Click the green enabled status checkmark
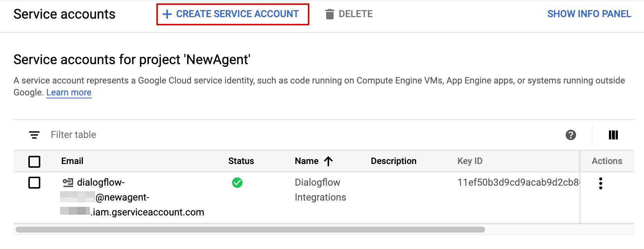The height and width of the screenshot is (249, 644). (237, 183)
